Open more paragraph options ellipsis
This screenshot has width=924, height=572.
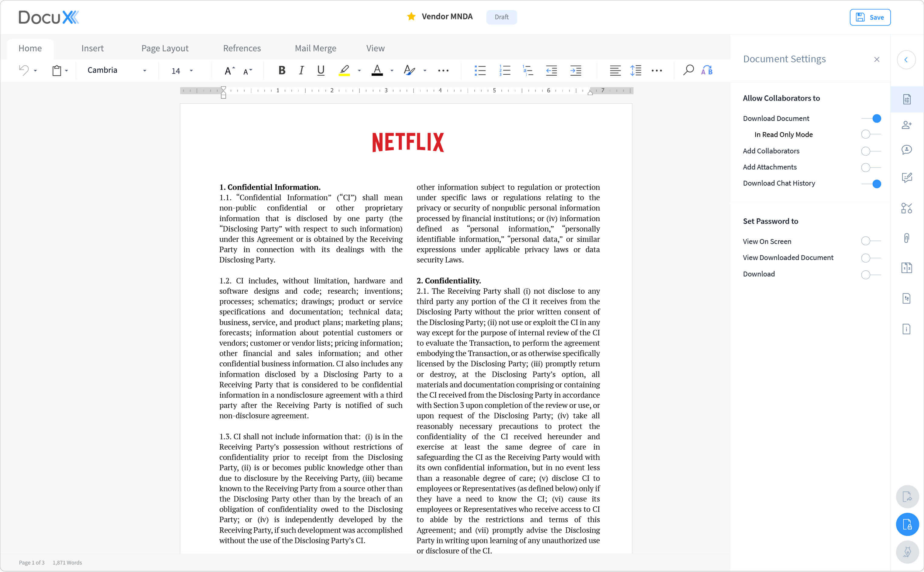(x=657, y=71)
